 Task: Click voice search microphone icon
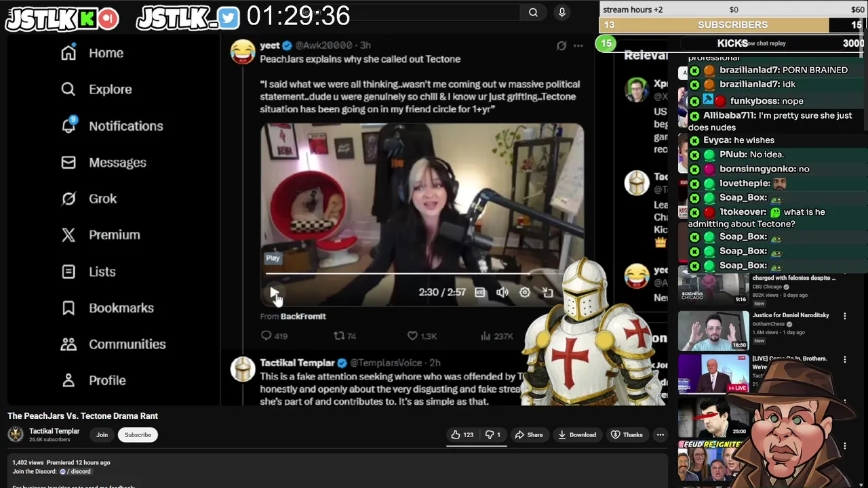(x=561, y=12)
